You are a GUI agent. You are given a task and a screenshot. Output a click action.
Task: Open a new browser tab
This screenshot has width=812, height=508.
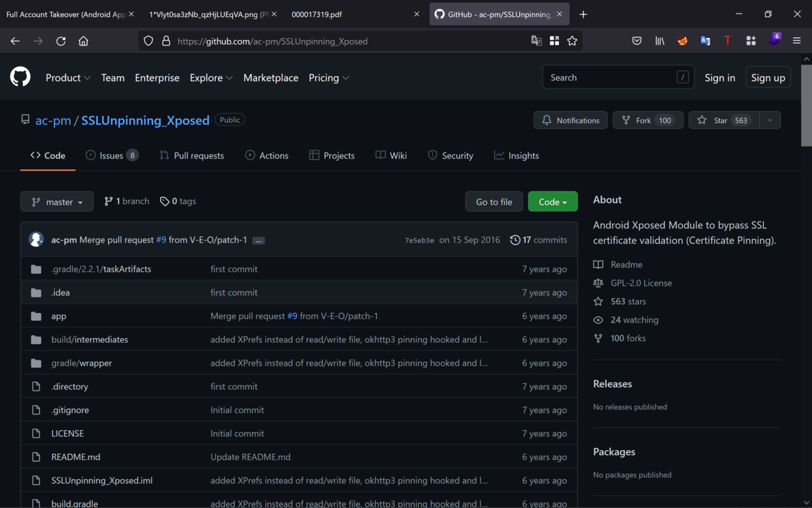click(x=583, y=14)
